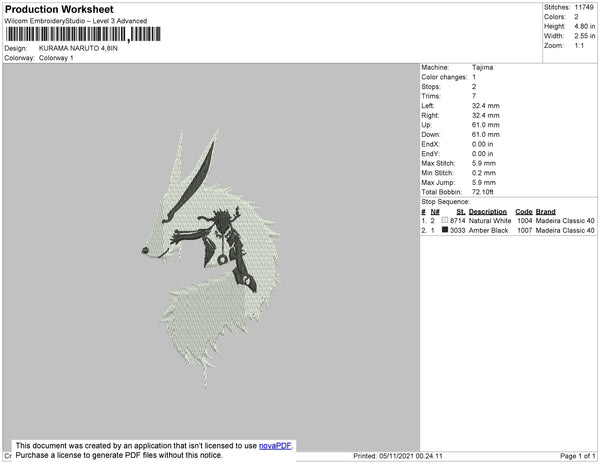600x464 pixels.
Task: Select the Max Stitch value 5.9 mm
Action: tap(484, 163)
